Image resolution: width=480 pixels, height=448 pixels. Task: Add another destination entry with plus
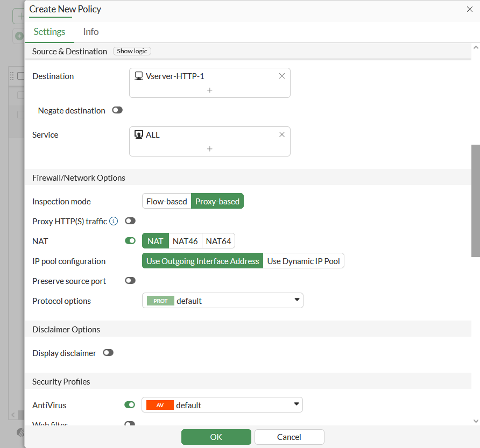pyautogui.click(x=210, y=90)
